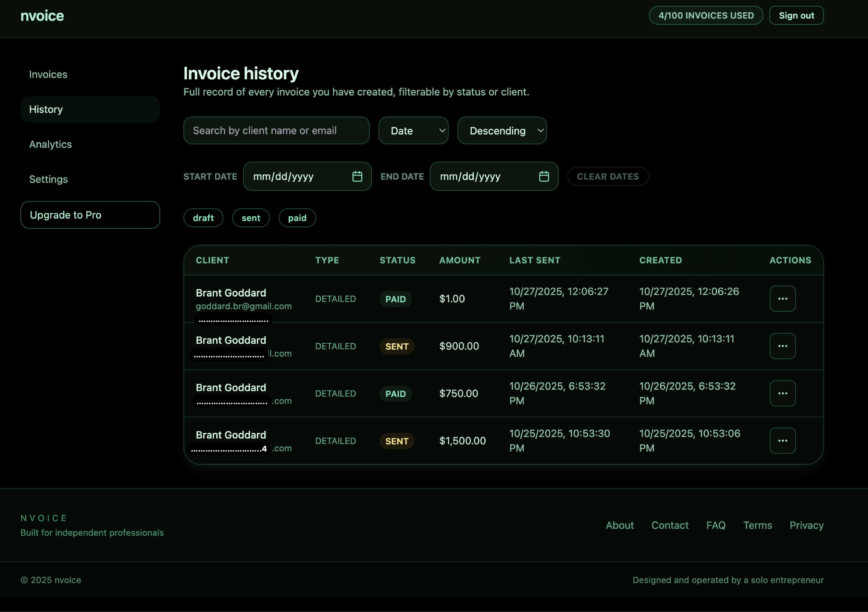Viewport: 868px width, 612px height.
Task: Expand the Date sort-by dropdown
Action: click(x=413, y=131)
